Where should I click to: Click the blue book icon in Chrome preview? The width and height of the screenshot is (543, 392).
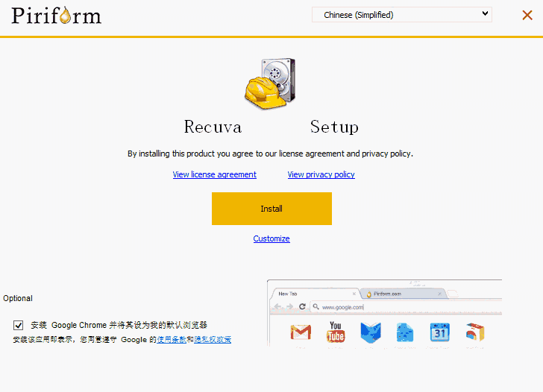(371, 332)
